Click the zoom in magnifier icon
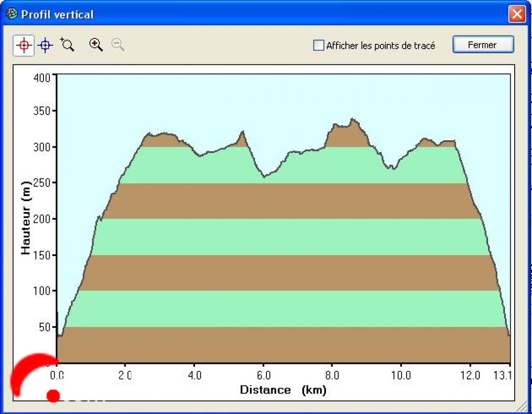Screen dimensions: 532x414 click(96, 45)
